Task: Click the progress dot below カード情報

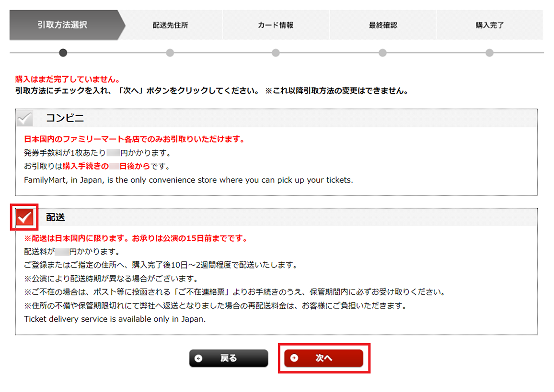Action: [x=276, y=53]
